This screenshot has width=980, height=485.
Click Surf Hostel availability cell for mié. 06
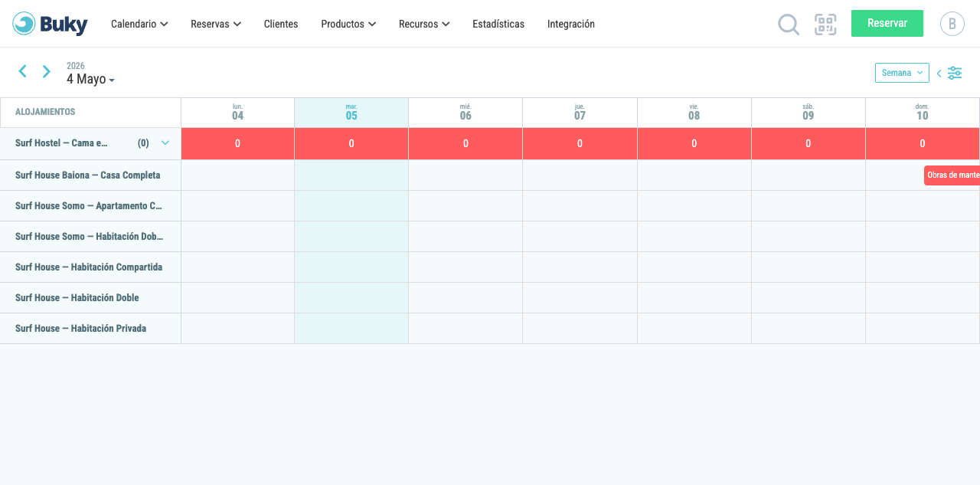click(x=465, y=143)
